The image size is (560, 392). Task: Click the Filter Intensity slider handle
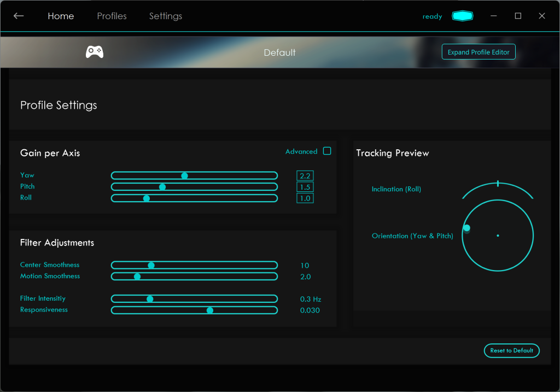[x=150, y=299]
